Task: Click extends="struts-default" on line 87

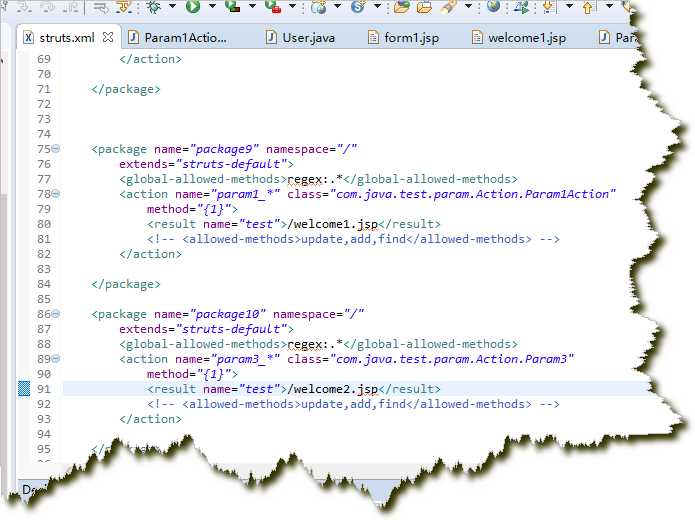Action: (x=203, y=329)
